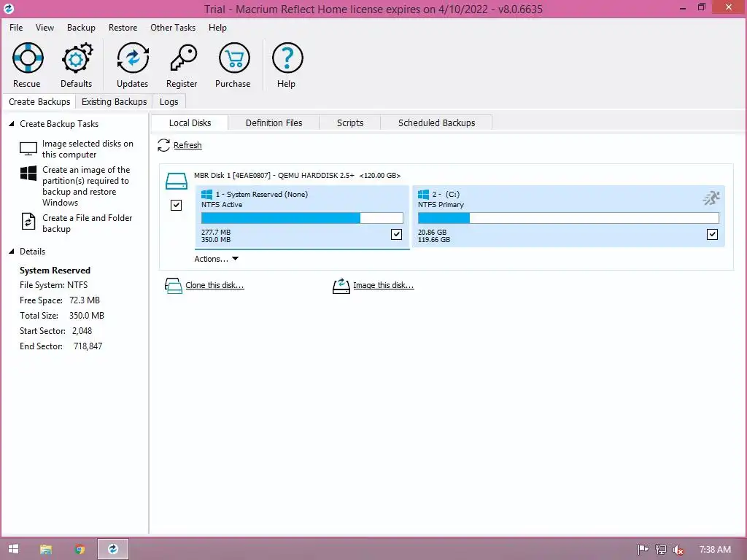Click the Image this disk icon
The image size is (747, 560).
pos(341,286)
